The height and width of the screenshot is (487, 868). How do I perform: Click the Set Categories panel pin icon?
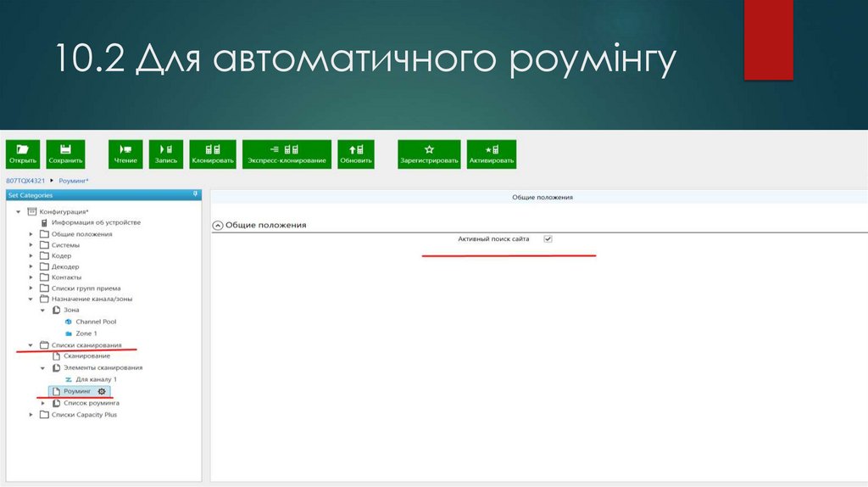[196, 194]
